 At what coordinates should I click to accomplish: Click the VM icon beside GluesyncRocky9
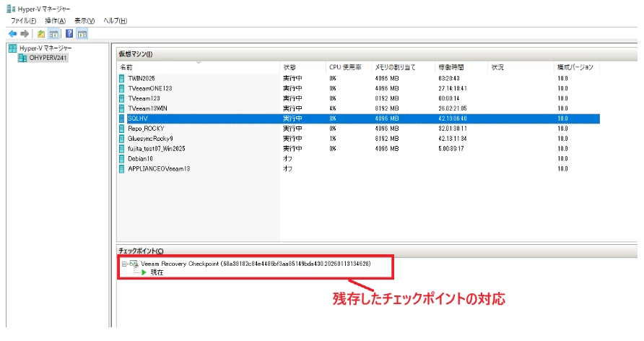pos(122,139)
